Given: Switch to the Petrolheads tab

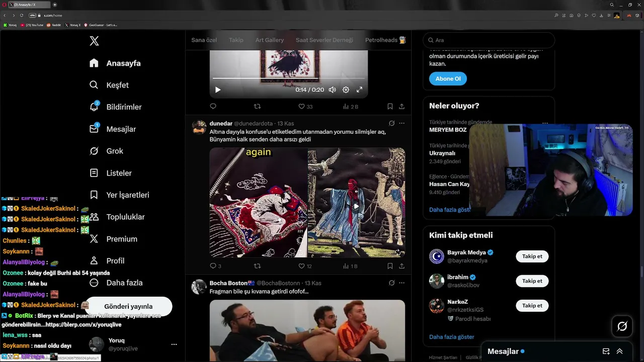Looking at the screenshot, I should (x=385, y=40).
